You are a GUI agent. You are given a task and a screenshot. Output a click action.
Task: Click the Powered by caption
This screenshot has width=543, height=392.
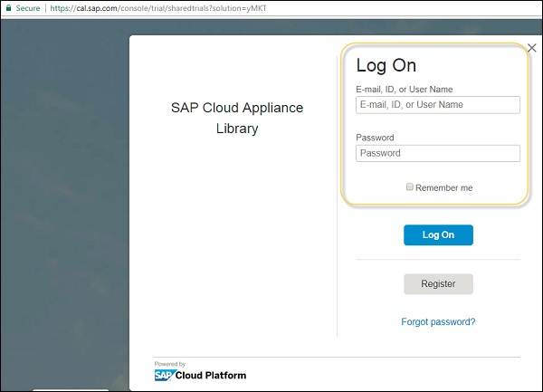point(169,364)
